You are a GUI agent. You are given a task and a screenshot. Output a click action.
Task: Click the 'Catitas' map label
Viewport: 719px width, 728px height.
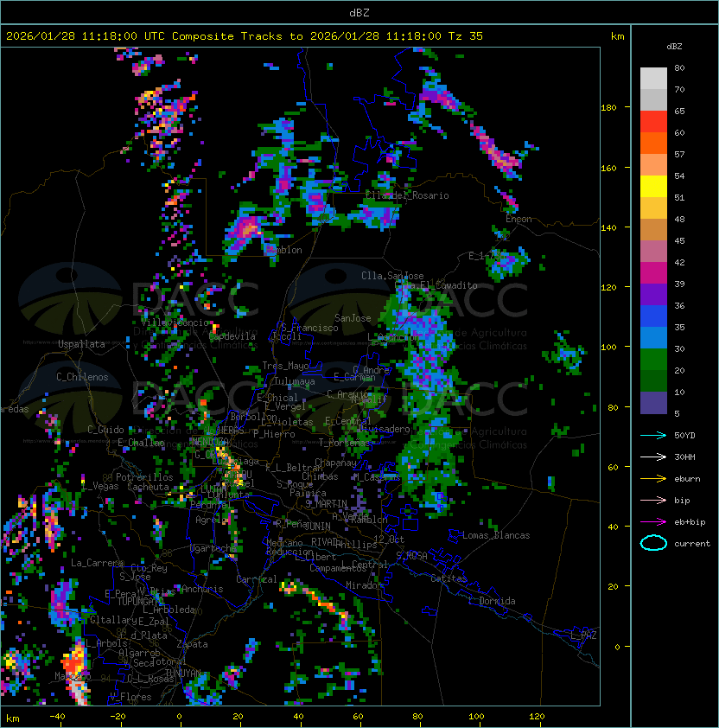click(x=449, y=578)
